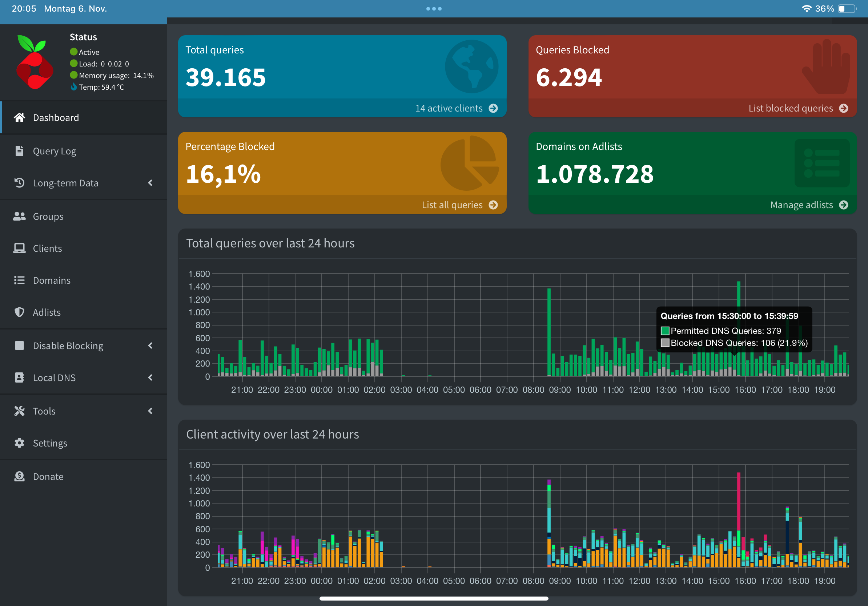The width and height of the screenshot is (868, 606).
Task: Expand the Long-term Data submenu chevron
Action: pyautogui.click(x=150, y=183)
